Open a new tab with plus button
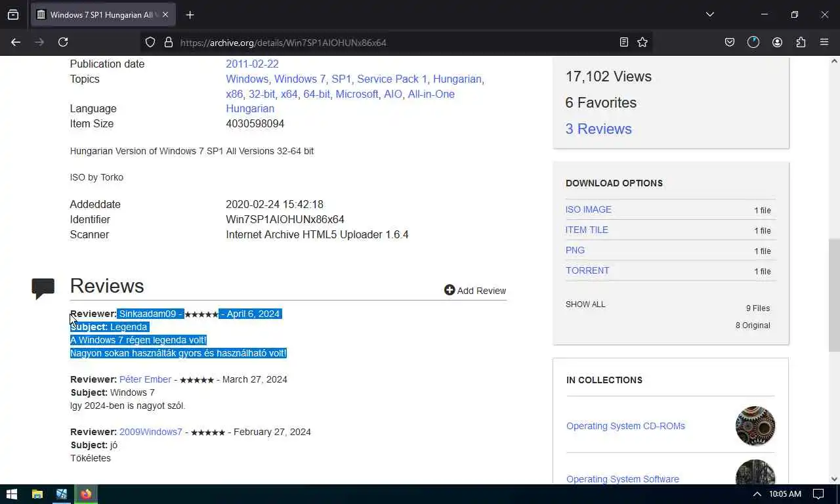 [x=190, y=14]
